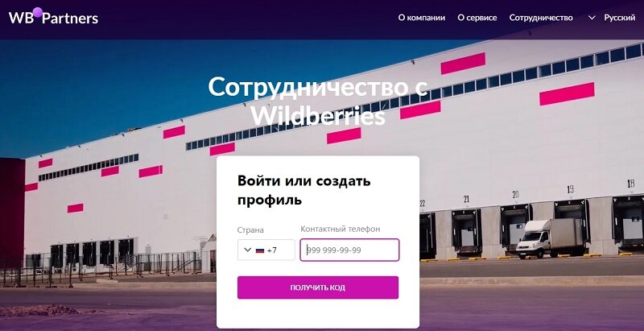This screenshot has width=644, height=331.
Task: Select the Русский language label
Action: (x=620, y=18)
